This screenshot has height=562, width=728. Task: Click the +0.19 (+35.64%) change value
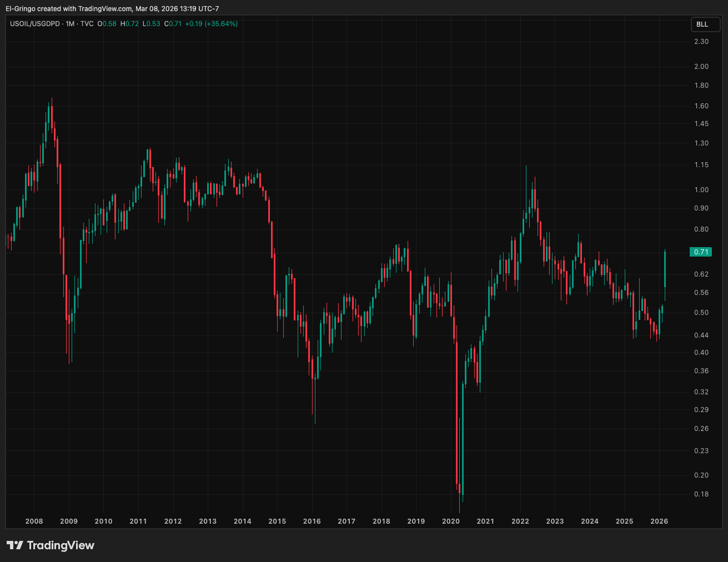pyautogui.click(x=211, y=24)
